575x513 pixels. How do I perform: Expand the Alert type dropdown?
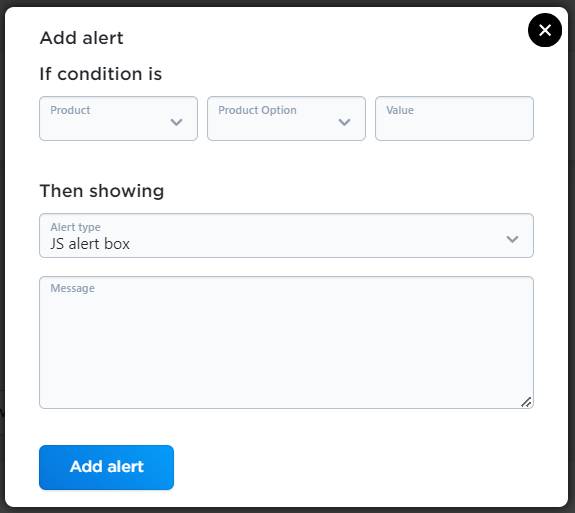pyautogui.click(x=286, y=235)
